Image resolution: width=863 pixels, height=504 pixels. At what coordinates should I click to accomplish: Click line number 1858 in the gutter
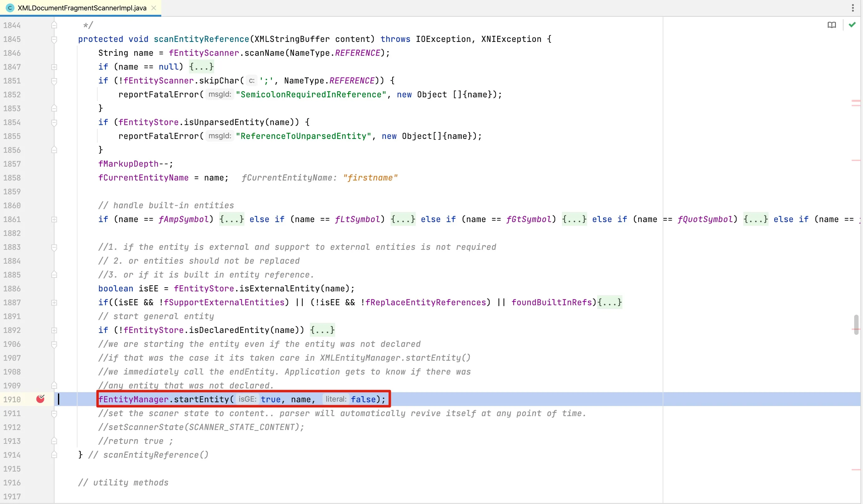pos(12,178)
